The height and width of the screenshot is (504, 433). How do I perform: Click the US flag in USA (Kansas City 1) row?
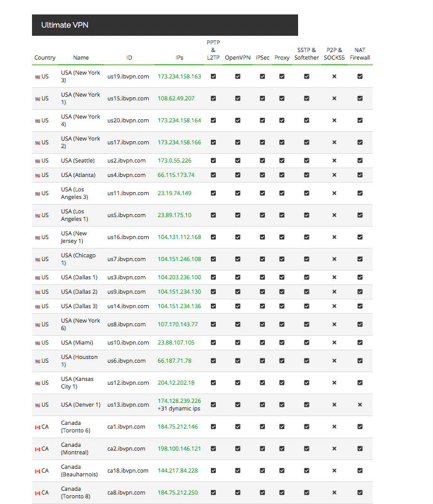tap(38, 383)
